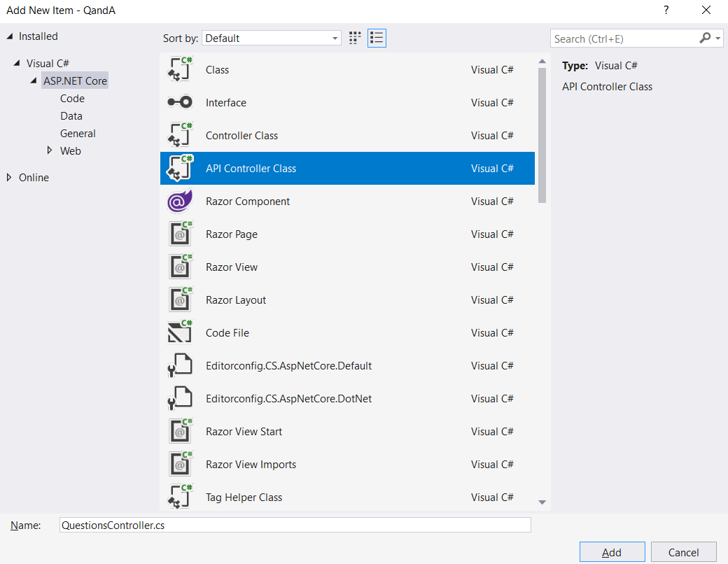Switch to small icons grid view
Viewport: 728px width, 564px height.
(355, 38)
